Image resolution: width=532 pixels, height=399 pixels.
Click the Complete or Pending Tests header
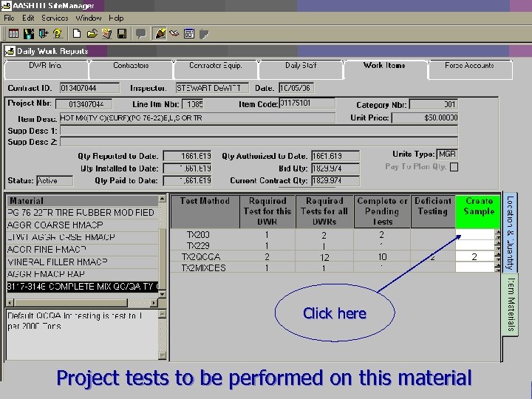(x=382, y=211)
